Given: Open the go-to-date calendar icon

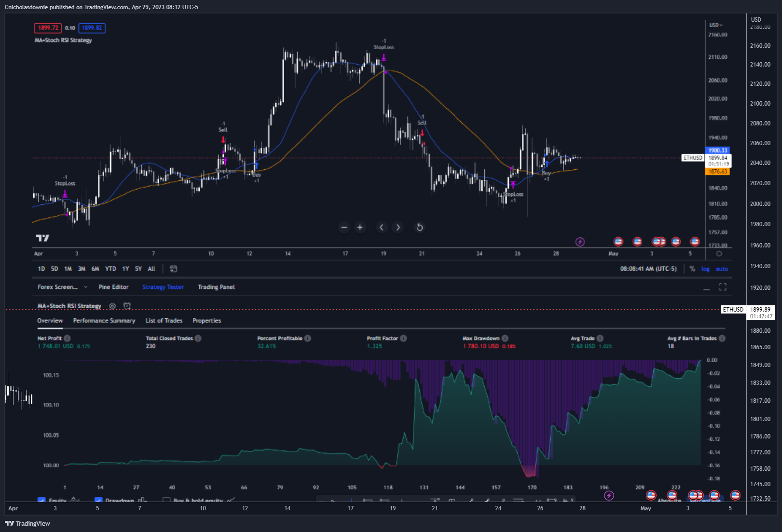Looking at the screenshot, I should point(173,269).
